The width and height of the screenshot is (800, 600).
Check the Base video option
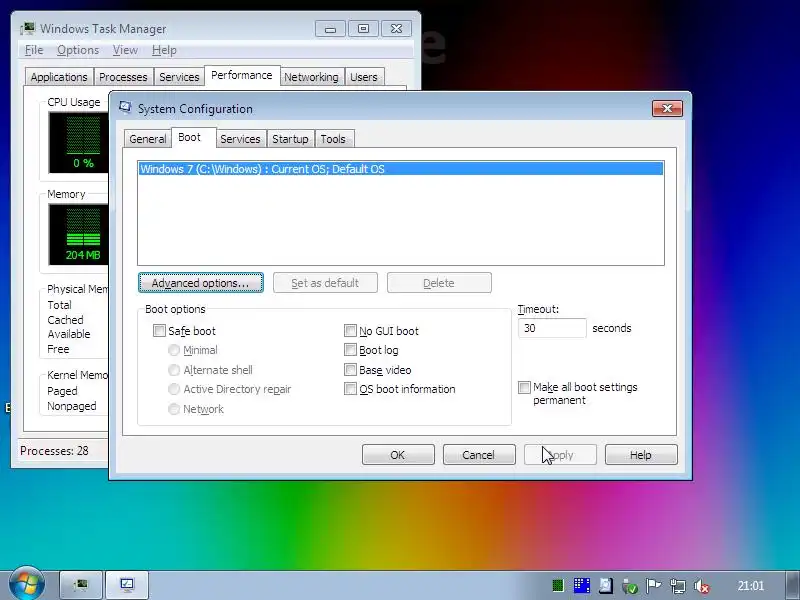350,369
